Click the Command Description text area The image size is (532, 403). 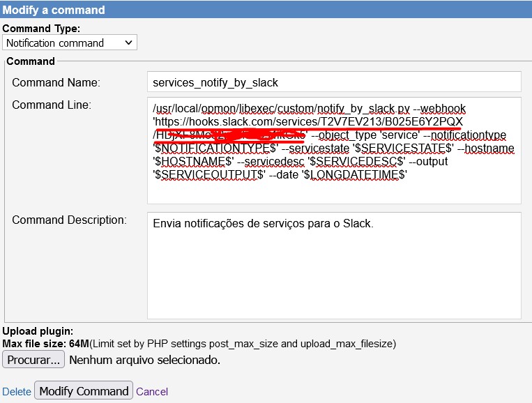[x=334, y=266]
